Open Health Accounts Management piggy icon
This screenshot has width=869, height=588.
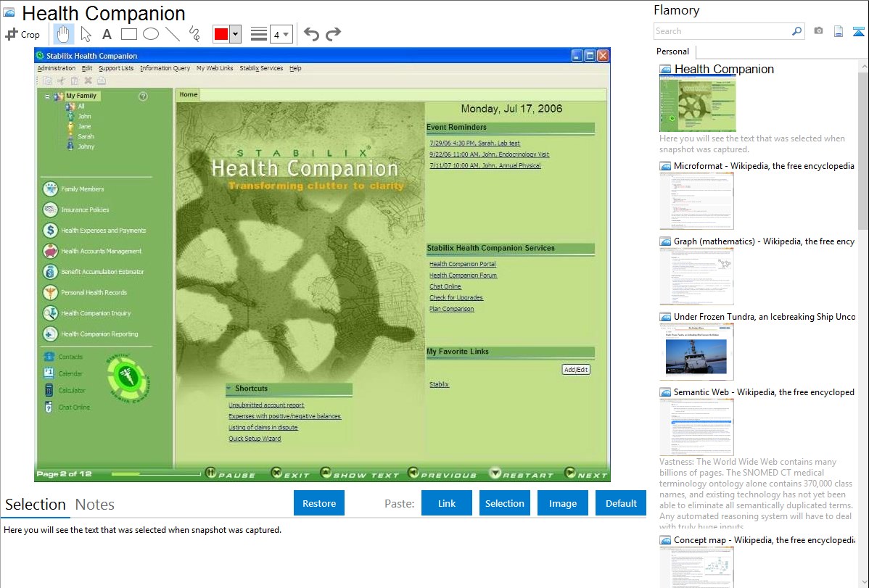click(x=50, y=251)
